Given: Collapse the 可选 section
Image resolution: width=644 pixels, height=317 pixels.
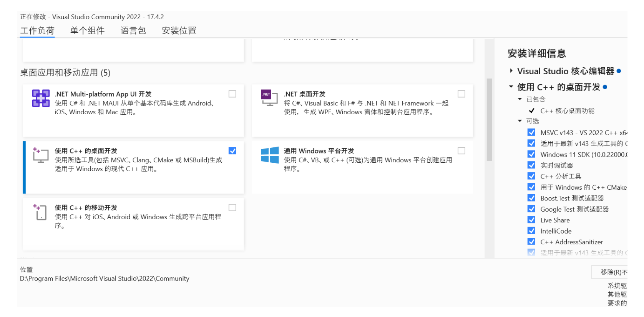Looking at the screenshot, I should point(520,121).
